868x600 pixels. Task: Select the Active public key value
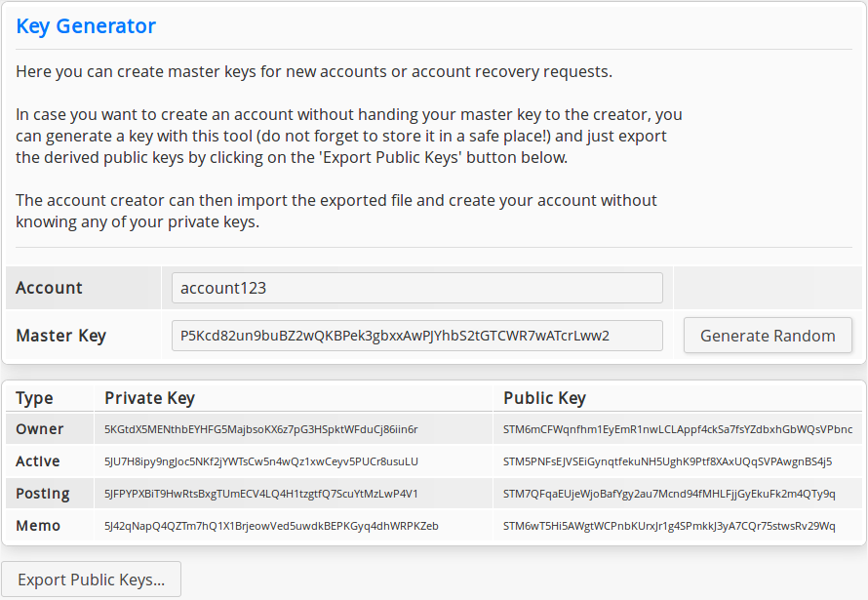pyautogui.click(x=667, y=461)
